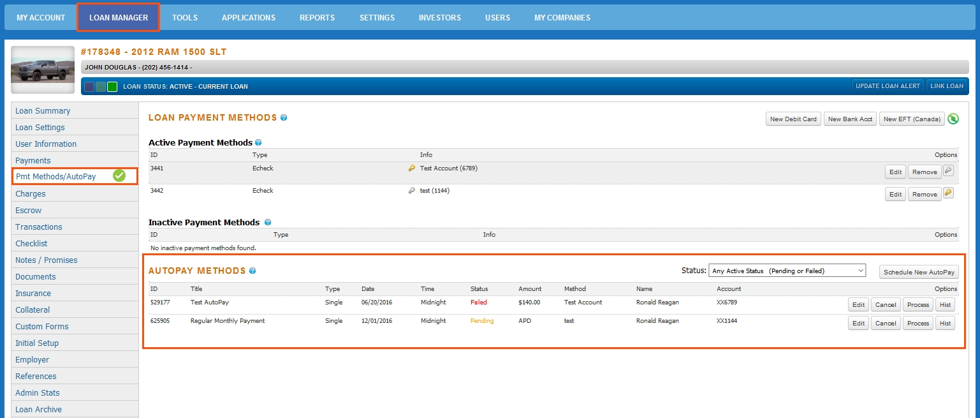Image resolution: width=980 pixels, height=418 pixels.
Task: Process the Regular Monthly Payment autopay
Action: click(918, 323)
